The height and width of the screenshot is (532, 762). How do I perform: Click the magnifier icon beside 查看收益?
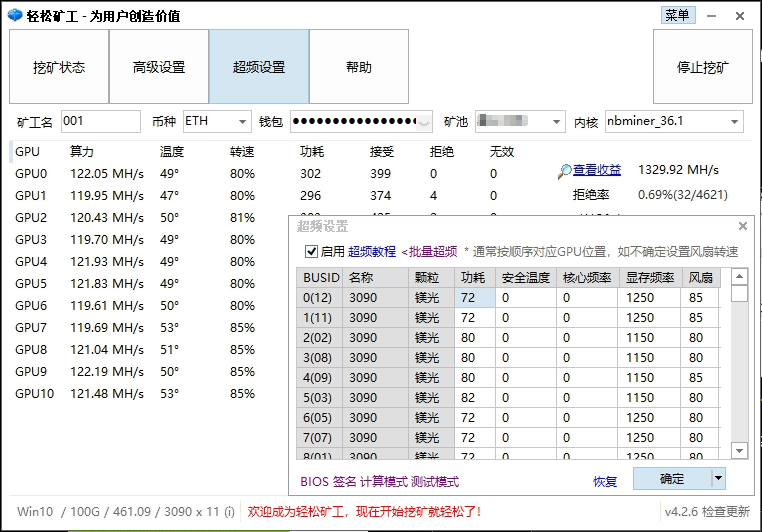565,171
